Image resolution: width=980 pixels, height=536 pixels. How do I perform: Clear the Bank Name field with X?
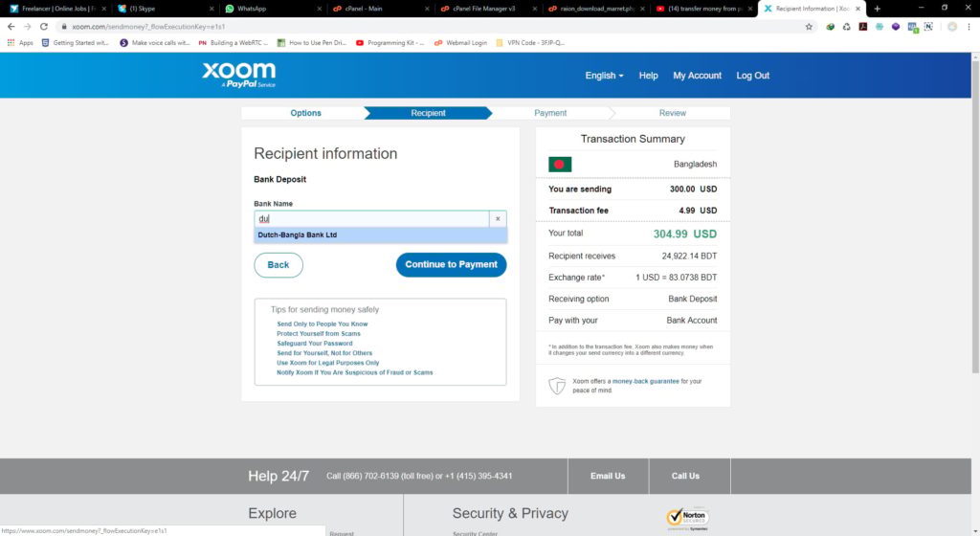(498, 218)
